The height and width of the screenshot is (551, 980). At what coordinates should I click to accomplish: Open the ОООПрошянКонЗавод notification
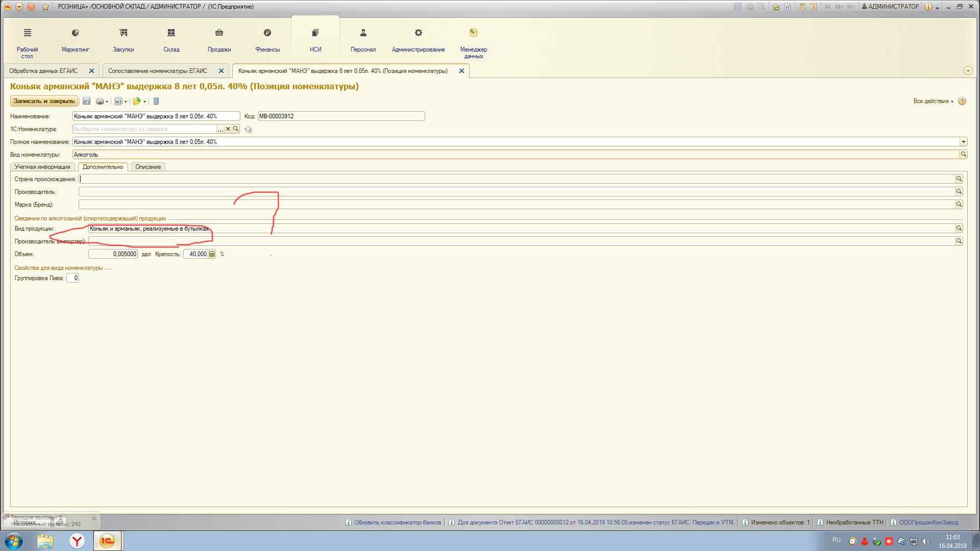click(x=924, y=522)
